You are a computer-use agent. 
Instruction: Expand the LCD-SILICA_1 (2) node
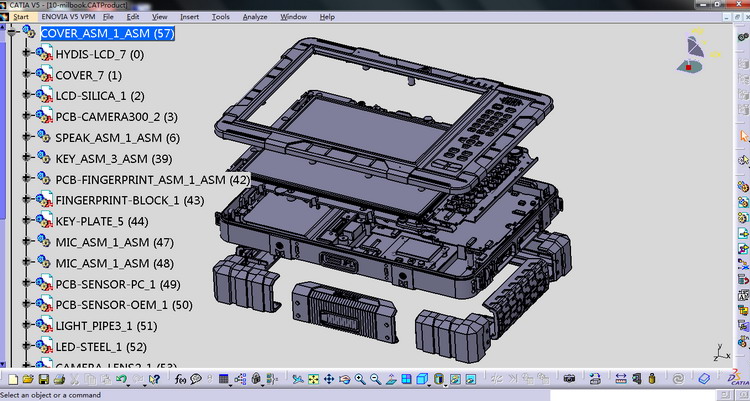point(26,95)
